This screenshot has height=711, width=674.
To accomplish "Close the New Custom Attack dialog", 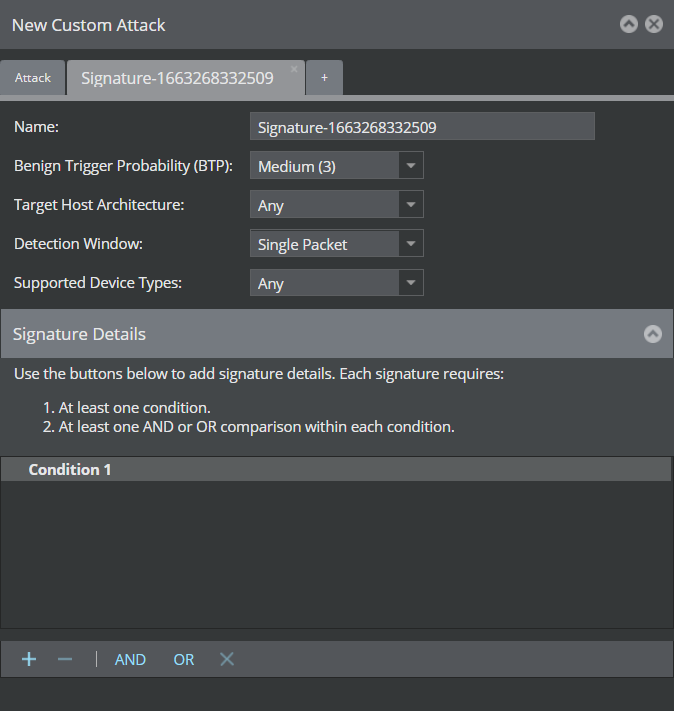I will tap(654, 24).
